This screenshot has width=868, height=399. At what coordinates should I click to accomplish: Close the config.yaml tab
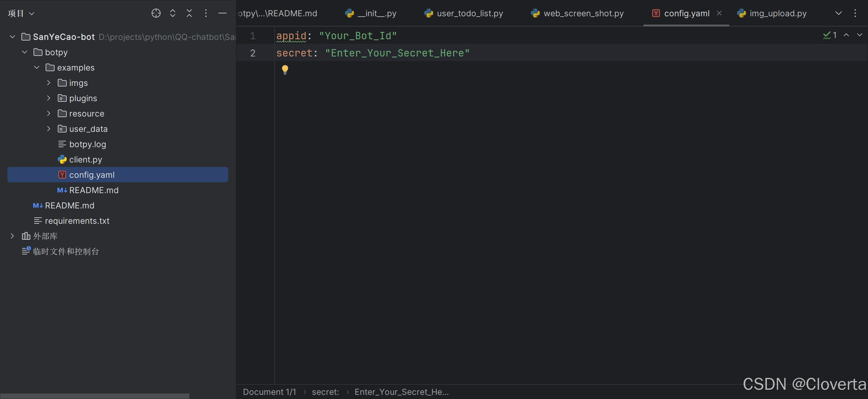pyautogui.click(x=719, y=13)
